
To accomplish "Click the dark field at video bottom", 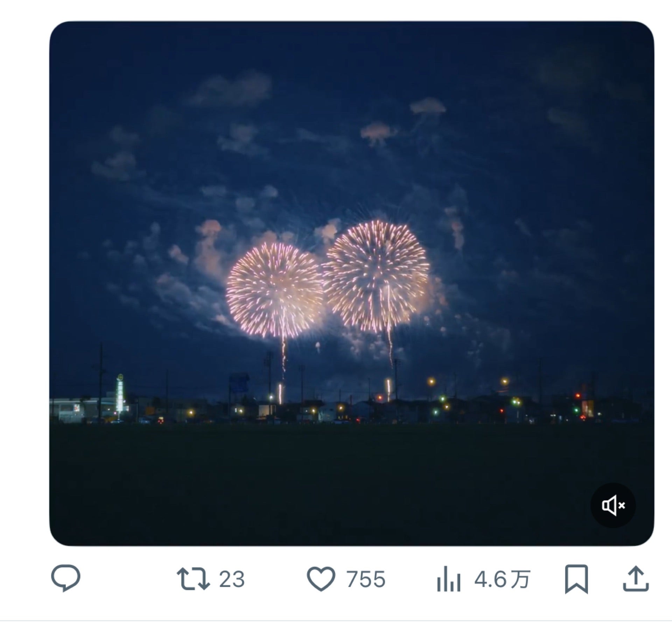I will (350, 483).
